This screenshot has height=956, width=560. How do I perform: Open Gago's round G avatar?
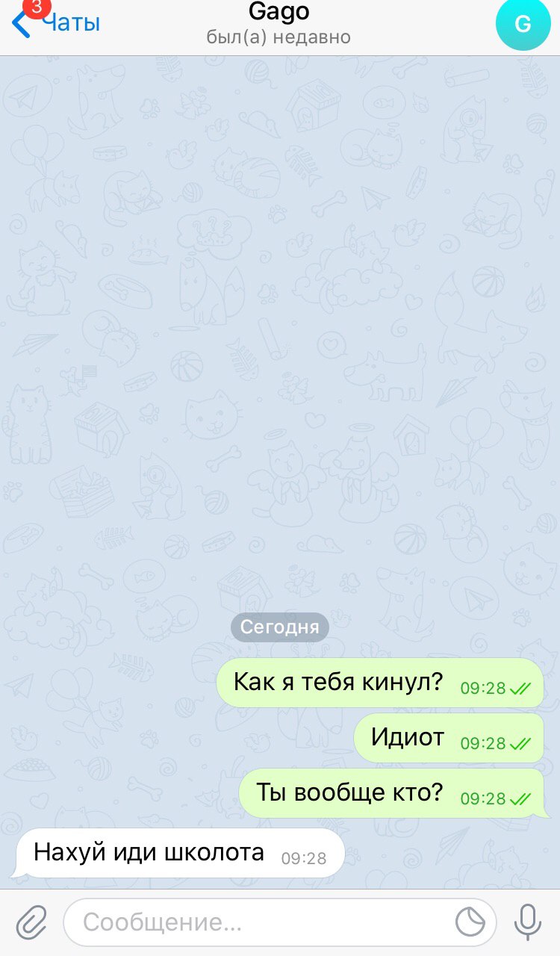click(x=523, y=24)
